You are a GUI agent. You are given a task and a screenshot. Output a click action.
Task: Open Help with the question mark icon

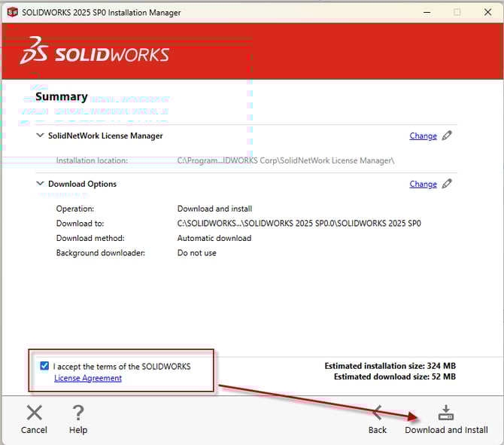tap(77, 413)
